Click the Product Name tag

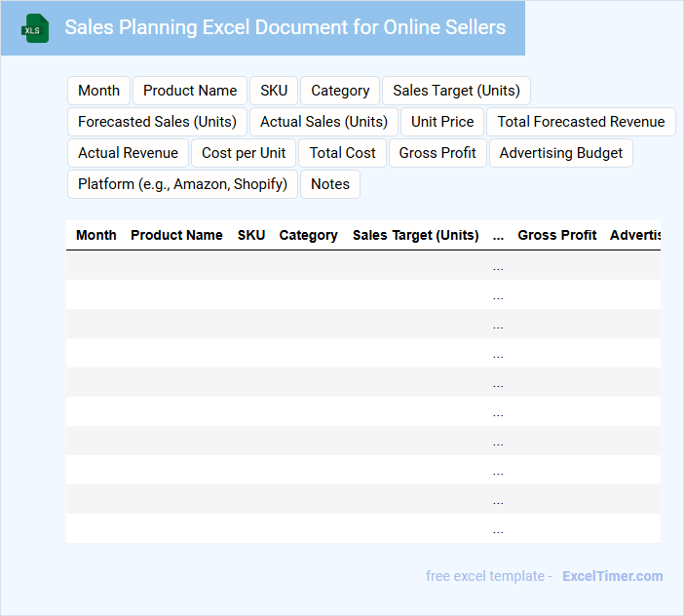click(190, 91)
